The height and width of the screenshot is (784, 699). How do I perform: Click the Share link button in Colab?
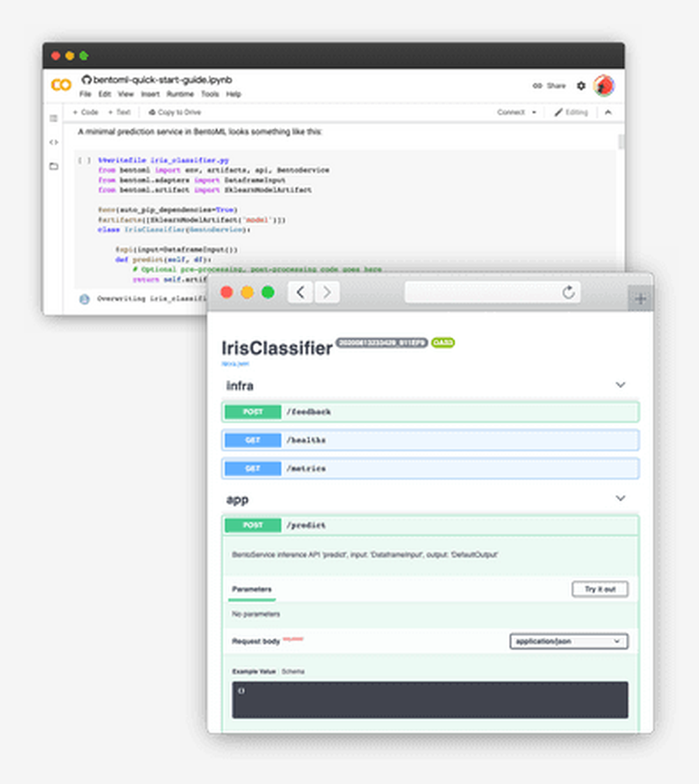(x=549, y=86)
